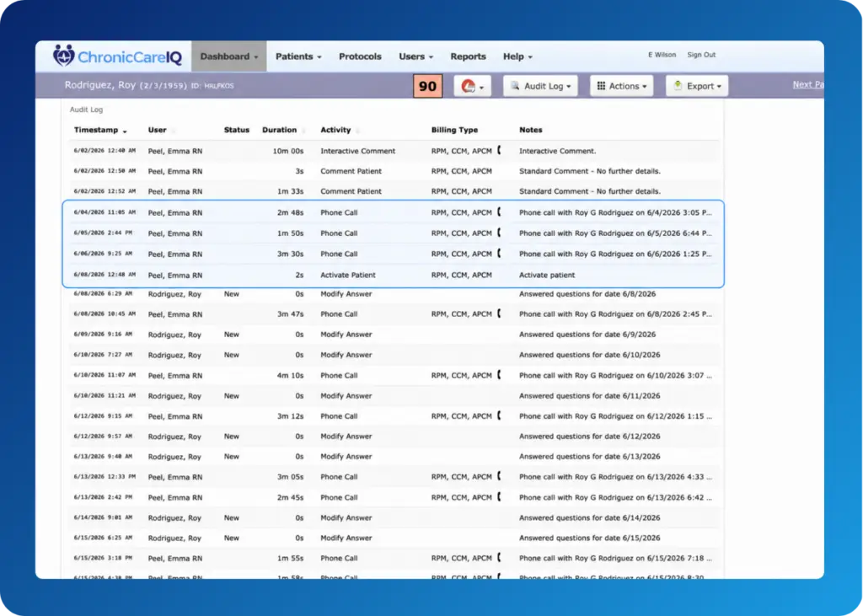Image resolution: width=863 pixels, height=616 pixels.
Task: Open the Dashboard menu
Action: 229,56
